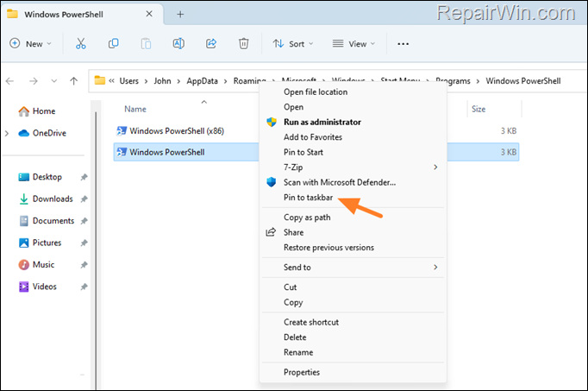Click Windows PowerShell breadcrumb segment

coord(523,81)
